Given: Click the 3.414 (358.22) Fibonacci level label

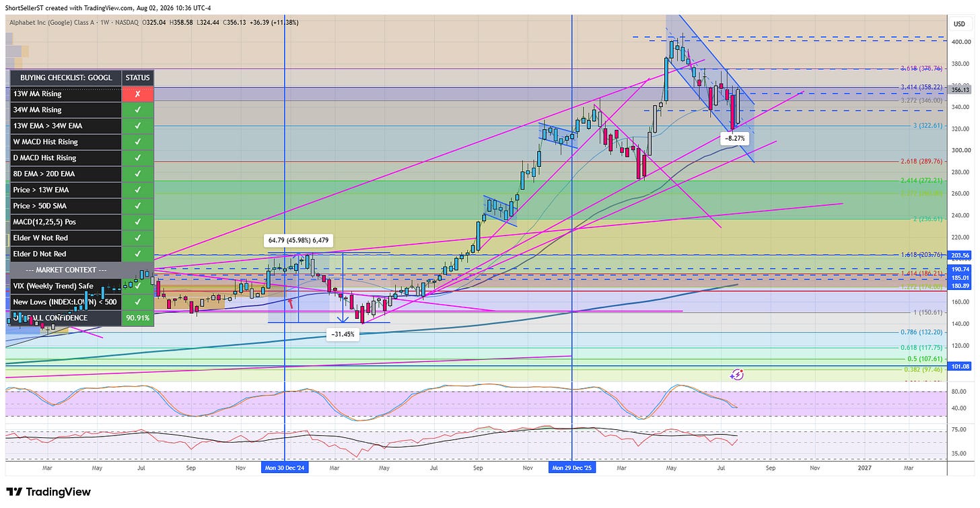Looking at the screenshot, I should click(922, 87).
